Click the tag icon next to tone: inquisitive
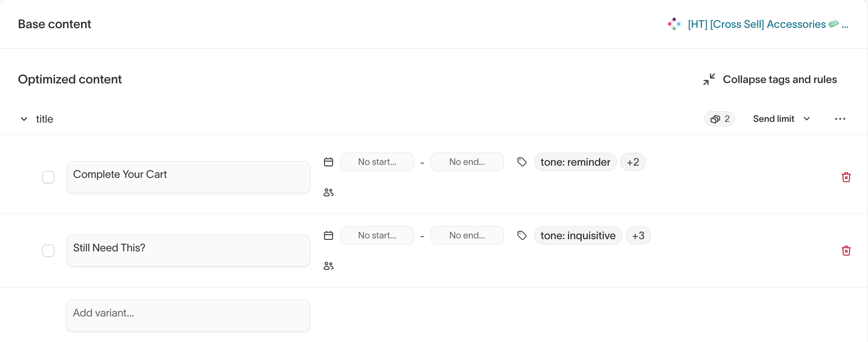 [x=522, y=235]
